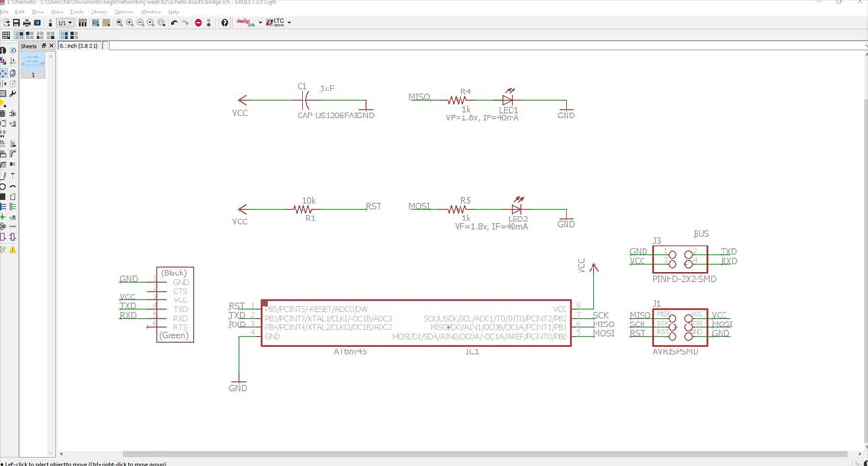Select the Display layers tool
Viewport: 868px width, 466px height.
click(3, 61)
